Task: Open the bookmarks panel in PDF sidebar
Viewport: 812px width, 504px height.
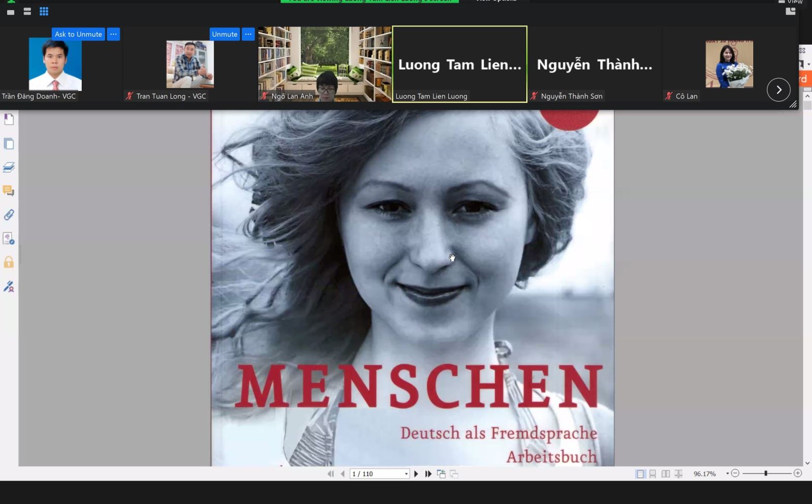Action: click(x=9, y=119)
